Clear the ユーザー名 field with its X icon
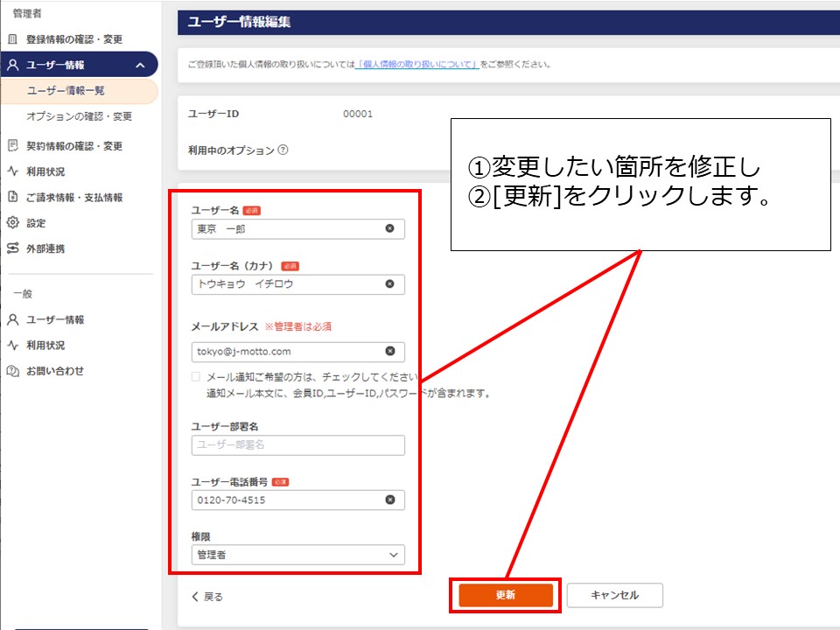Viewport: 840px width, 630px height. [x=389, y=228]
